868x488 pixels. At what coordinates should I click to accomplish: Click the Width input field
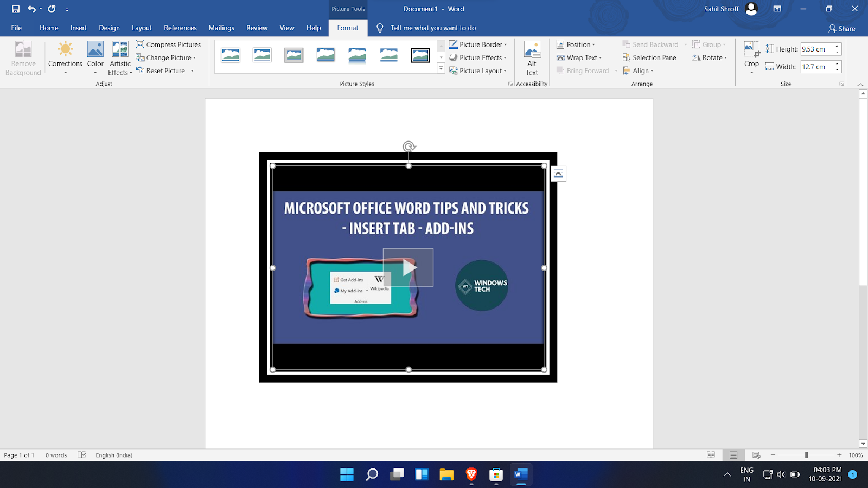point(817,67)
